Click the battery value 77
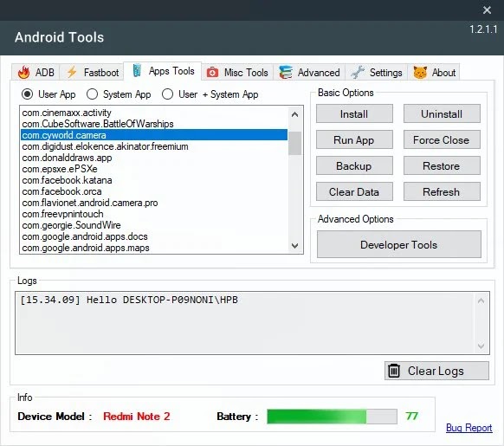Image resolution: width=504 pixels, height=446 pixels. tap(411, 416)
